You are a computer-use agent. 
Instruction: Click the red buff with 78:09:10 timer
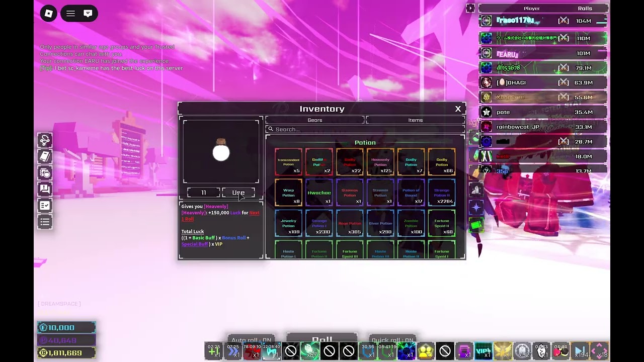[x=252, y=351]
